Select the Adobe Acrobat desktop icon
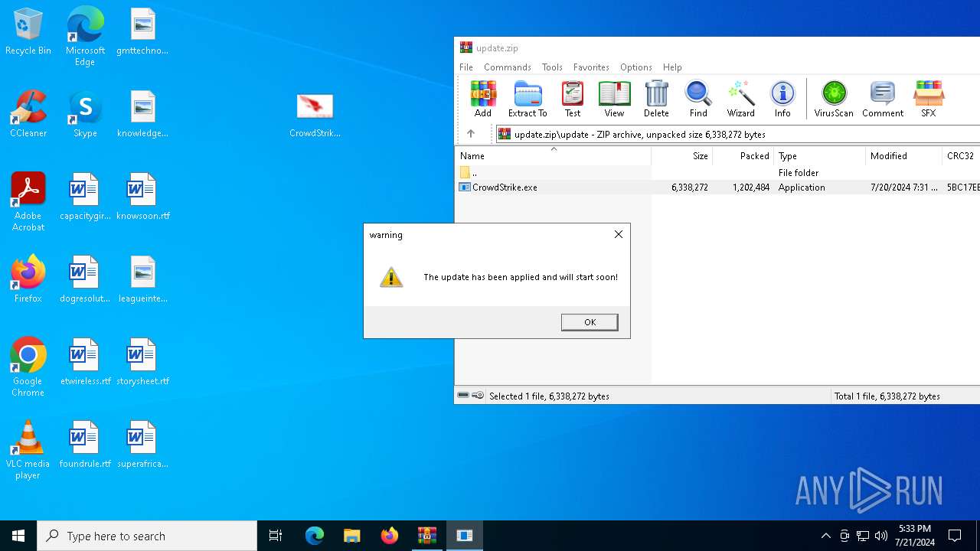Image resolution: width=980 pixels, height=551 pixels. pos(28,202)
